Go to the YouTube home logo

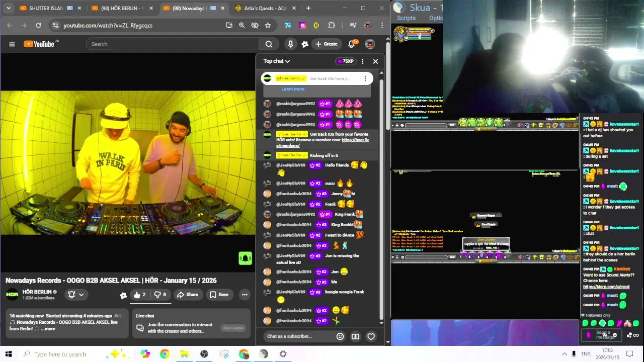(39, 44)
